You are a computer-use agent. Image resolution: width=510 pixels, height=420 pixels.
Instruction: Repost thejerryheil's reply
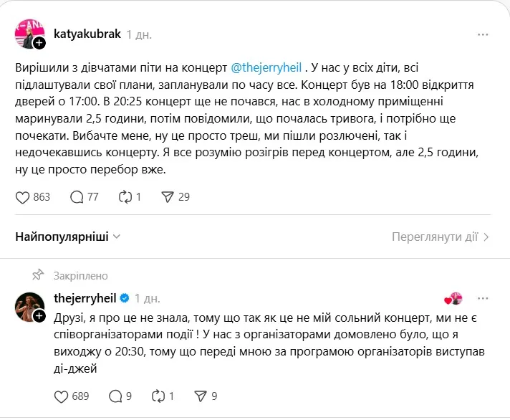pyautogui.click(x=160, y=395)
